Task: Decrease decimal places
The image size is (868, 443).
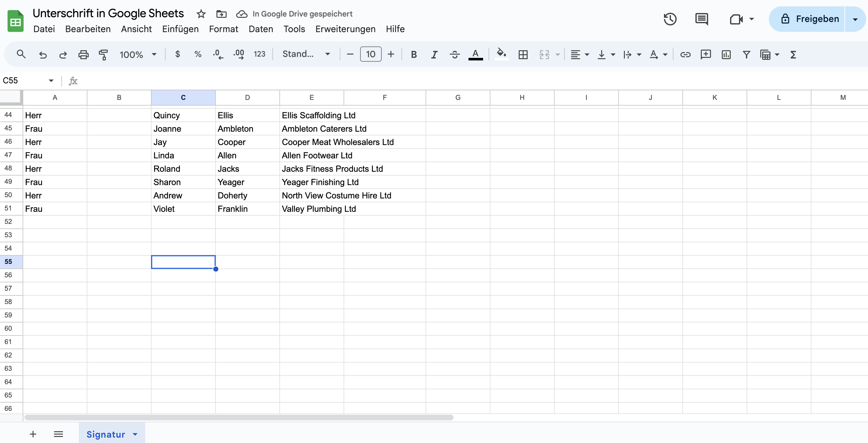Action: point(218,54)
